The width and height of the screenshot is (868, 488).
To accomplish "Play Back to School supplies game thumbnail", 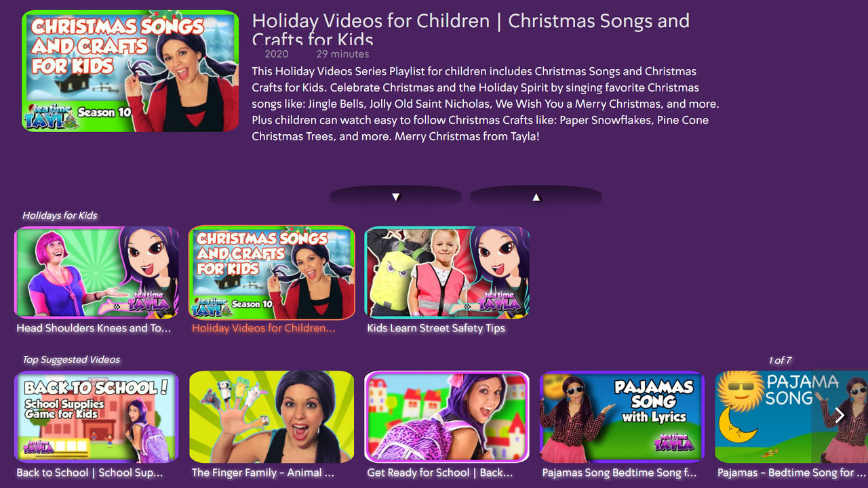I will tap(96, 417).
